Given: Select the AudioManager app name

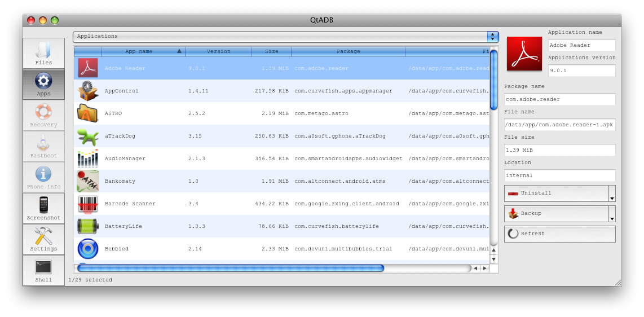Looking at the screenshot, I should tap(125, 158).
